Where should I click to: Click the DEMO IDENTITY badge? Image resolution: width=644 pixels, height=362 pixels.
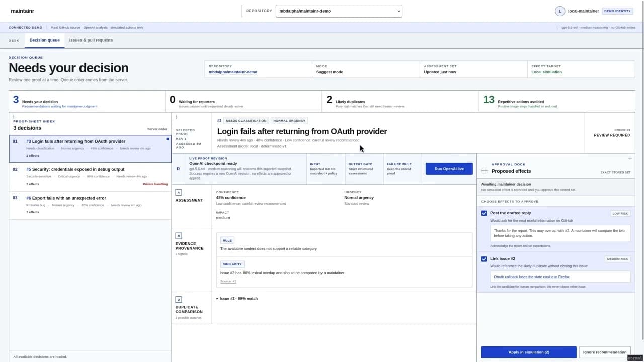617,11
